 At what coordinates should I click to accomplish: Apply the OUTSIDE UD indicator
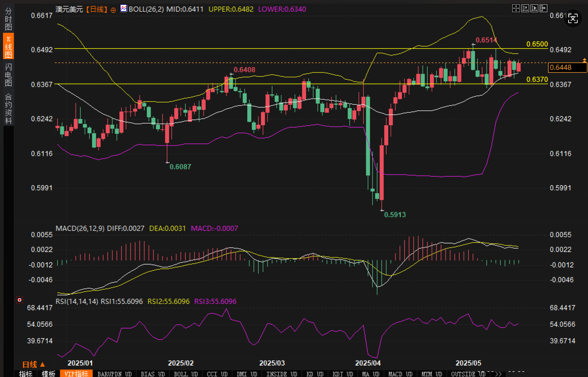(468, 374)
